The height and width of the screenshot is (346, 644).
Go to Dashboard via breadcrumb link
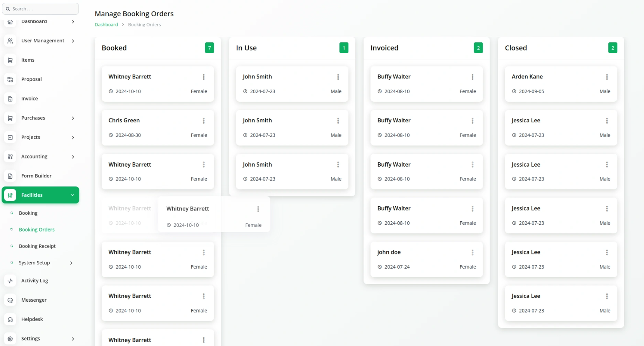coord(106,24)
